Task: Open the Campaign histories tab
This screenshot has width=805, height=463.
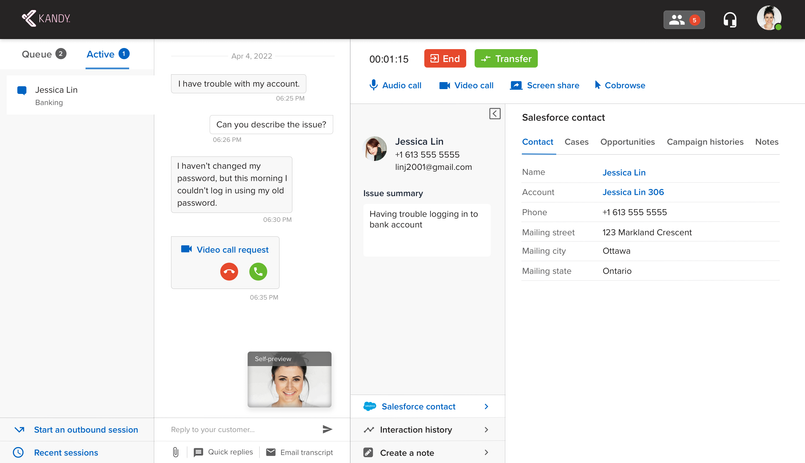Action: tap(705, 142)
